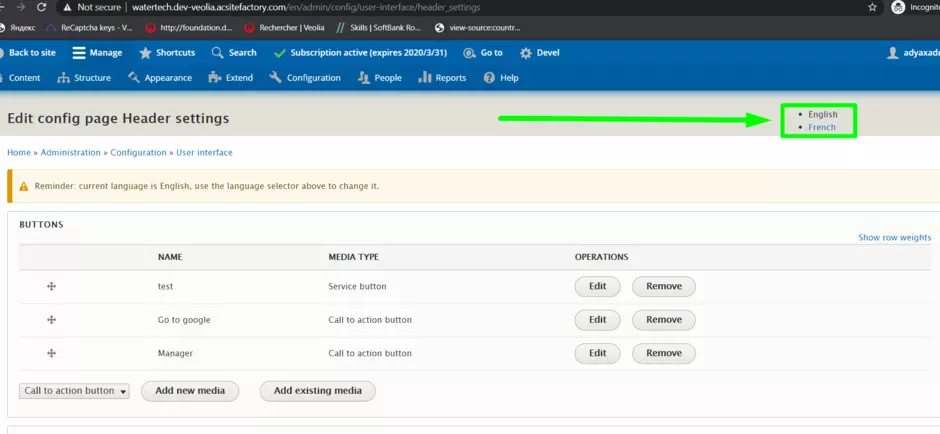This screenshot has width=940, height=434.
Task: Click the drag handle for Manager row
Action: coord(51,353)
